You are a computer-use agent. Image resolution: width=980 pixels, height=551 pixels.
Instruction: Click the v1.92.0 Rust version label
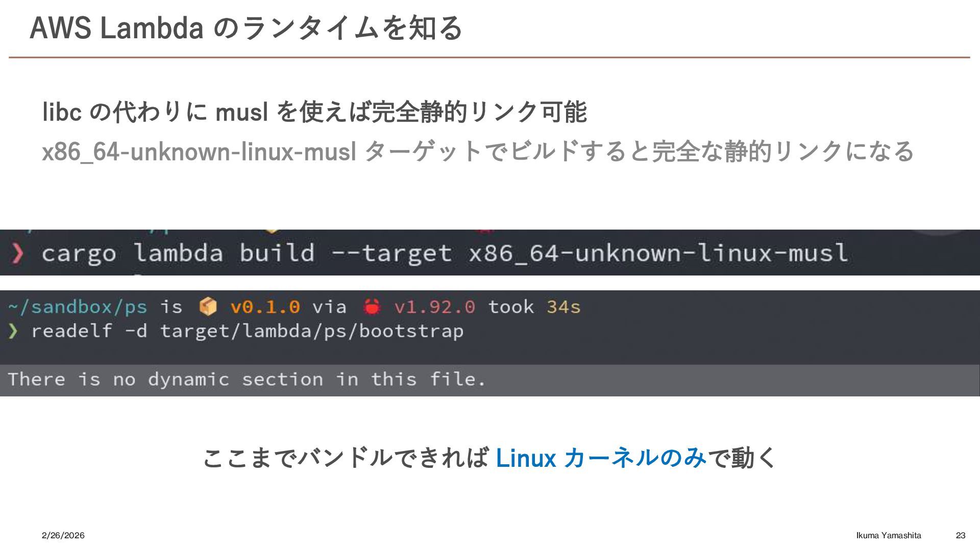434,307
